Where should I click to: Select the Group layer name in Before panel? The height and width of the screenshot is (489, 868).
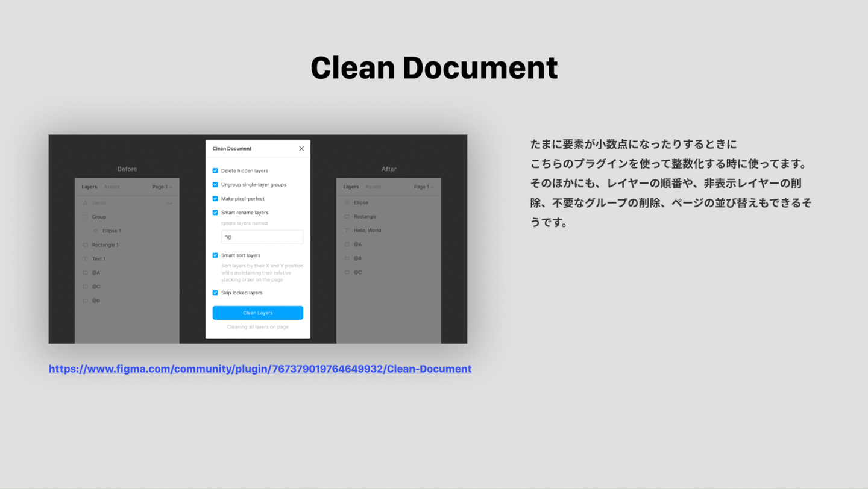point(99,217)
